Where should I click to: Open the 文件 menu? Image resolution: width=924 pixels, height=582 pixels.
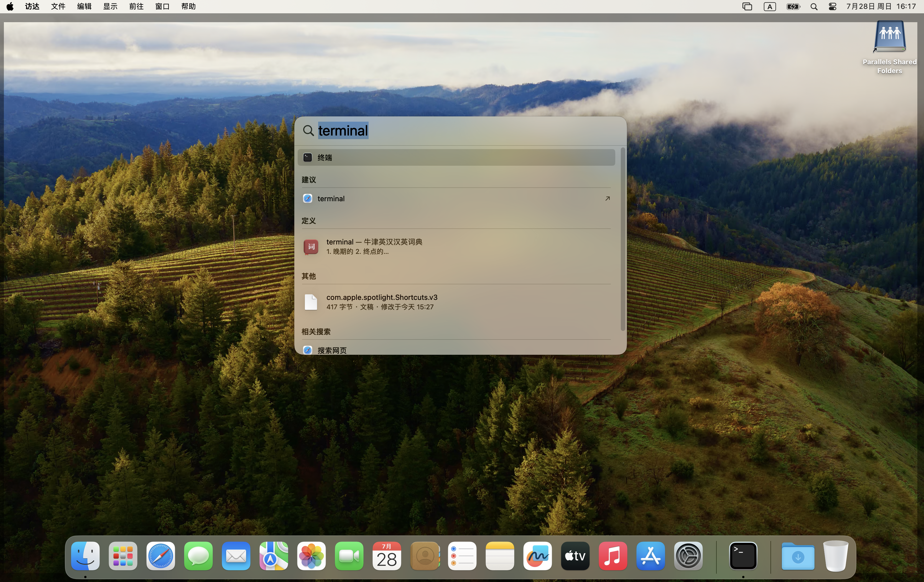[58, 7]
